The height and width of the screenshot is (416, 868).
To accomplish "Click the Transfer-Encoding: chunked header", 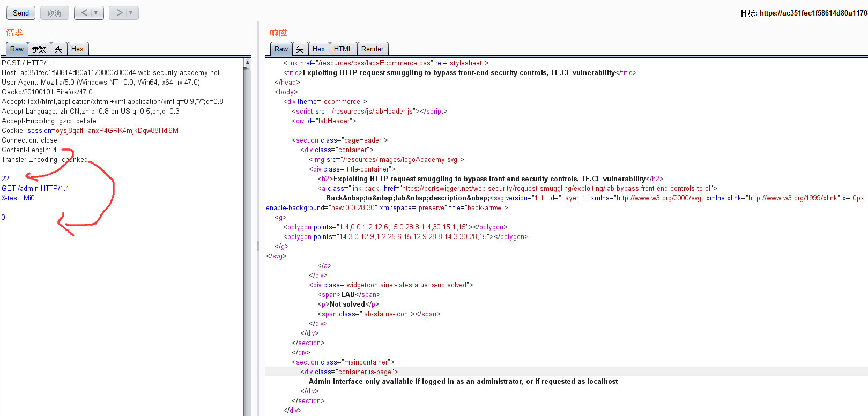I will tap(44, 159).
